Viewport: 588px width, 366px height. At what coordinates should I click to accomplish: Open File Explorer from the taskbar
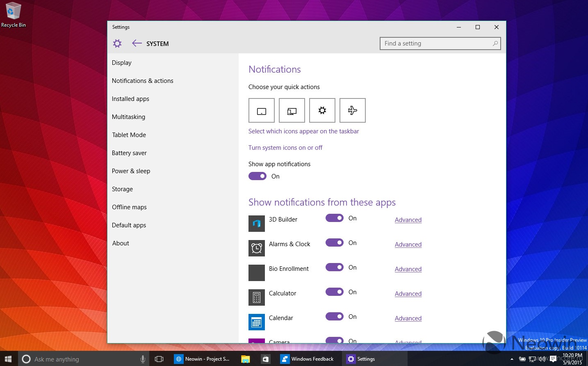(245, 359)
